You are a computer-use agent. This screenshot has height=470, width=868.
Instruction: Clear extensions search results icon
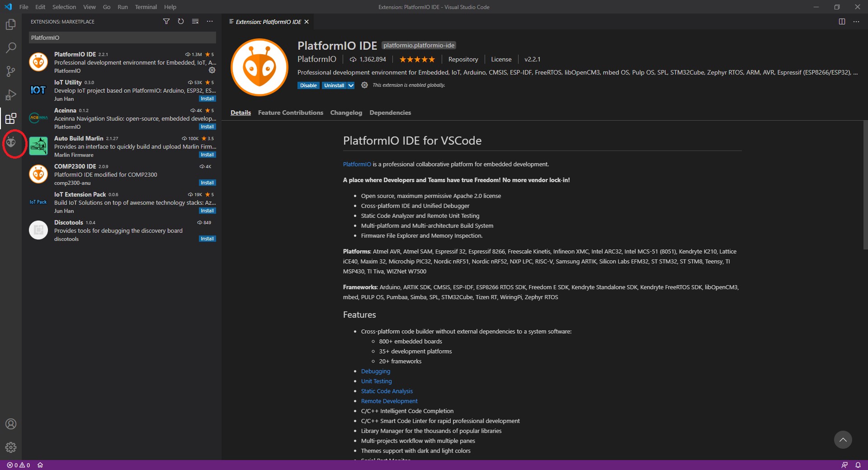coord(195,21)
